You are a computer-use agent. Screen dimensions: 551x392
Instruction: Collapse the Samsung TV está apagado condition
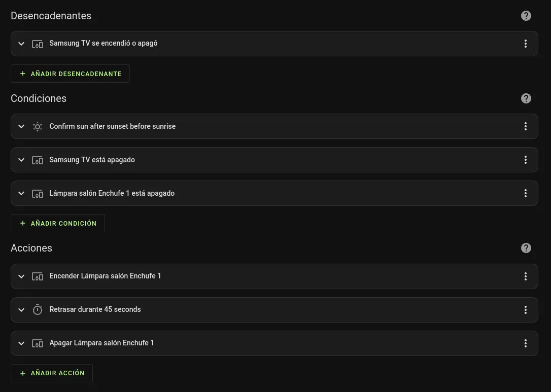21,159
